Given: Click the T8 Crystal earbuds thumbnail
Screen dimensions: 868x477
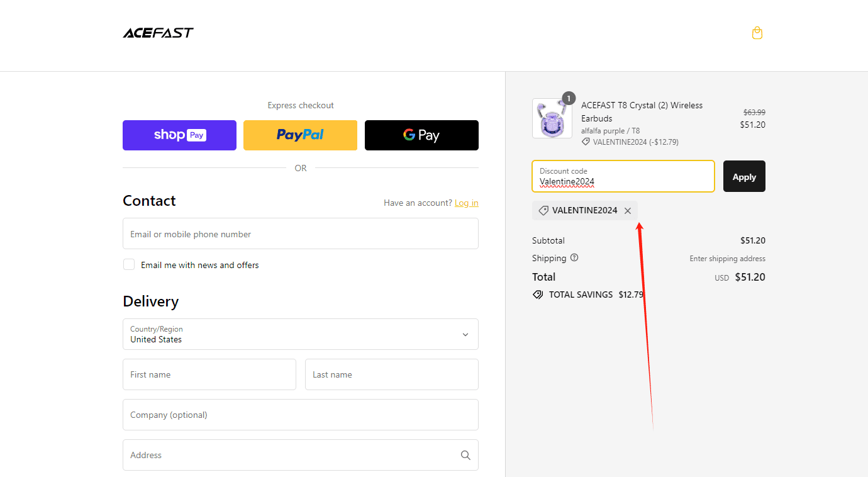Looking at the screenshot, I should (x=552, y=119).
